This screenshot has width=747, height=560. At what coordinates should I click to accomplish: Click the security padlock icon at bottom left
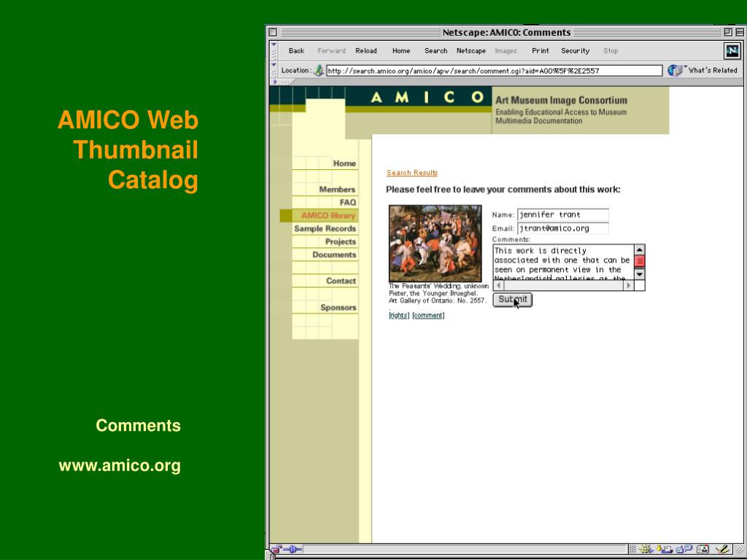point(276,549)
